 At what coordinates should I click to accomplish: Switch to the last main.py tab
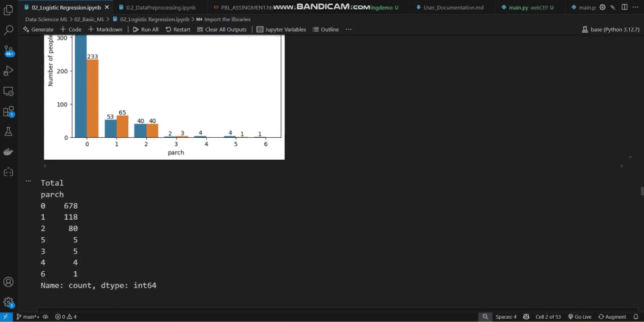(x=583, y=7)
